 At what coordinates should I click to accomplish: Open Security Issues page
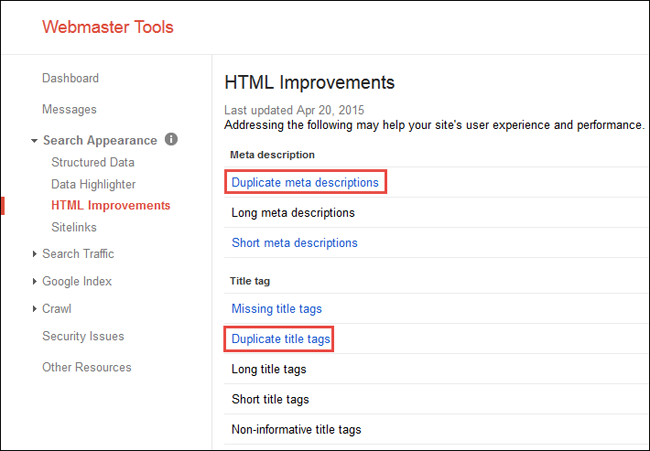[x=83, y=336]
